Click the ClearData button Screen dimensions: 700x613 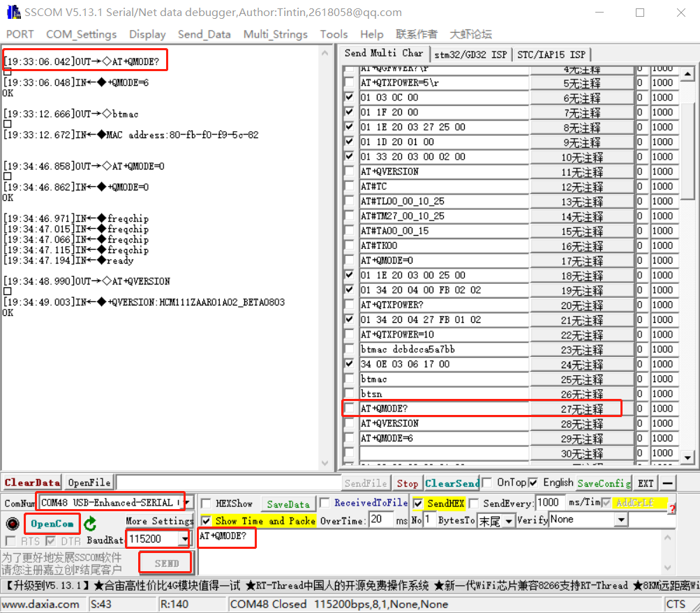31,482
